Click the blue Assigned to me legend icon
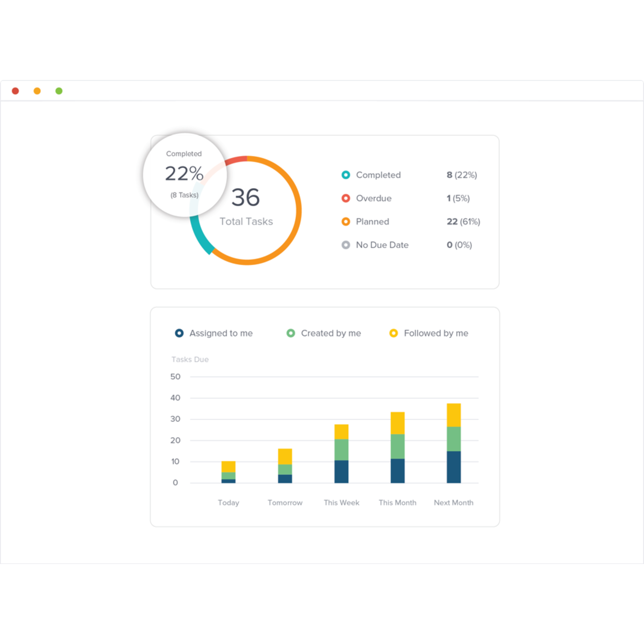644x644 pixels. (179, 333)
